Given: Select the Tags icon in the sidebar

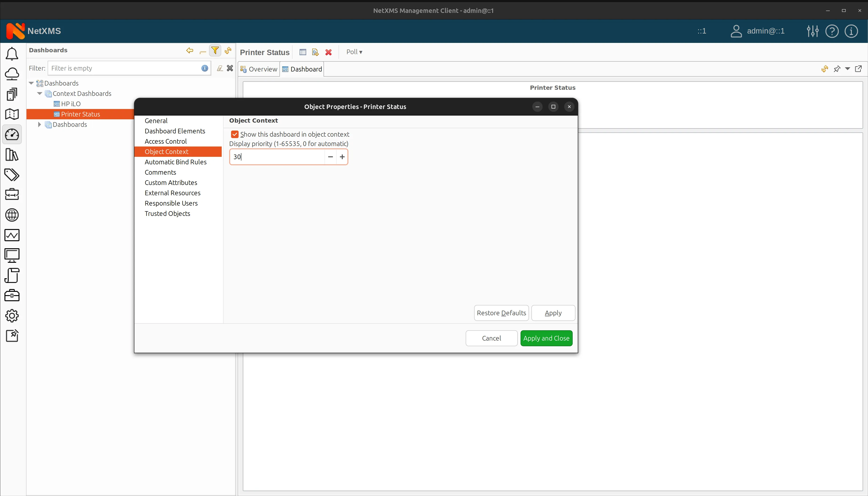Looking at the screenshot, I should coord(12,175).
